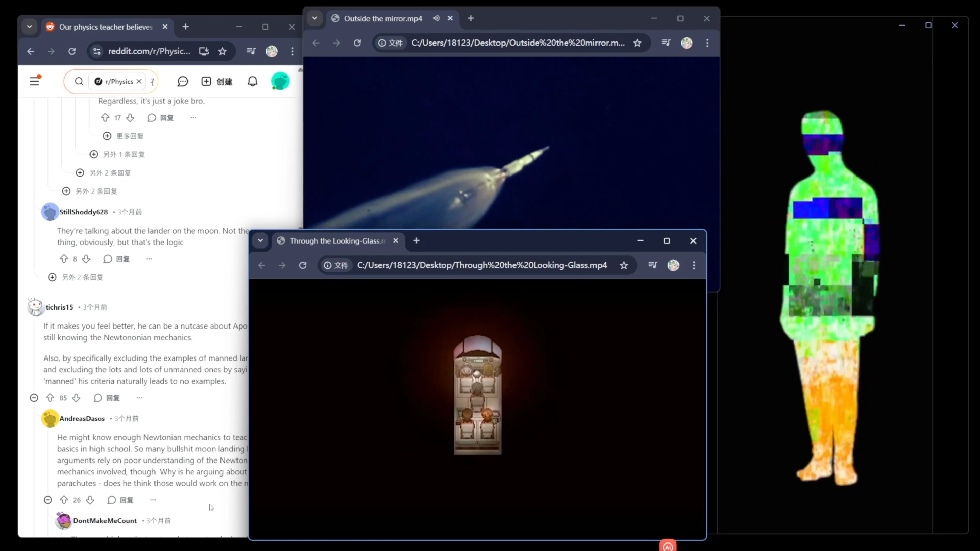This screenshot has height=551, width=980.
Task: Downvote AndreasDasos's comment
Action: click(x=90, y=500)
